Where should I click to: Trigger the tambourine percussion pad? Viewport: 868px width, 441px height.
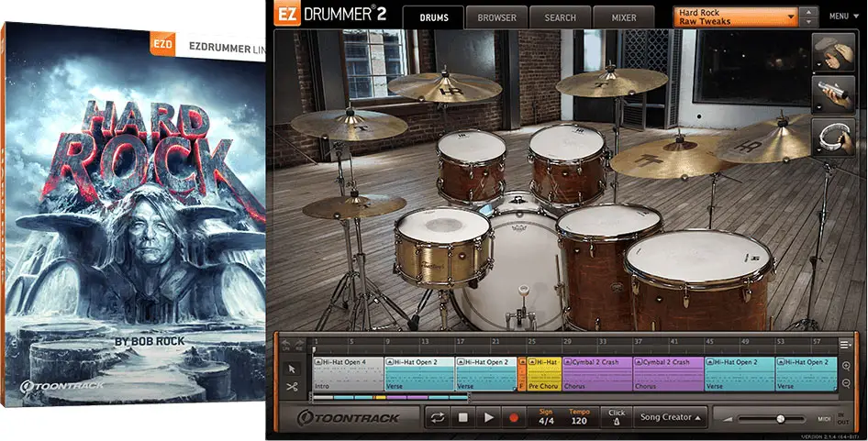835,138
